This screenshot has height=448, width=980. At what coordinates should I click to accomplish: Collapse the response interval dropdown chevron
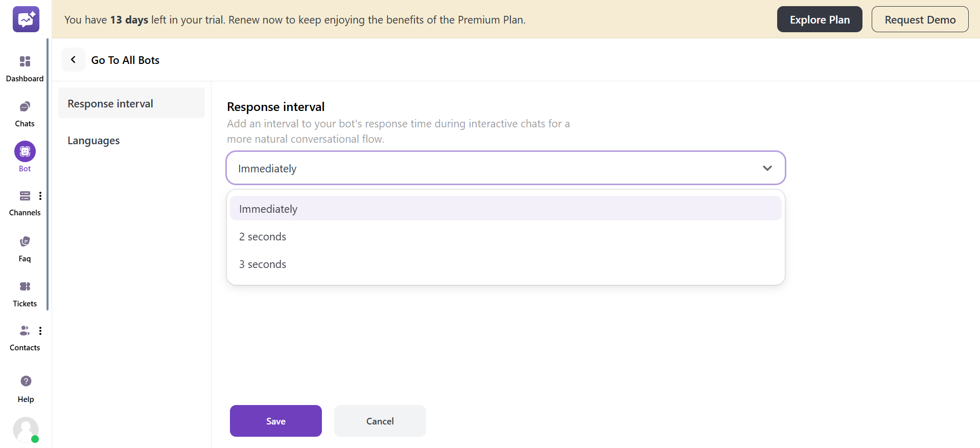(x=767, y=168)
